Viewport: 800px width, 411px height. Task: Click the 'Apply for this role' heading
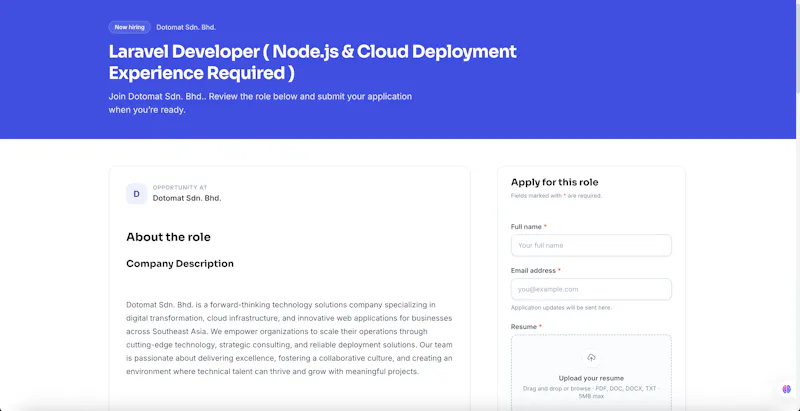[x=554, y=182]
